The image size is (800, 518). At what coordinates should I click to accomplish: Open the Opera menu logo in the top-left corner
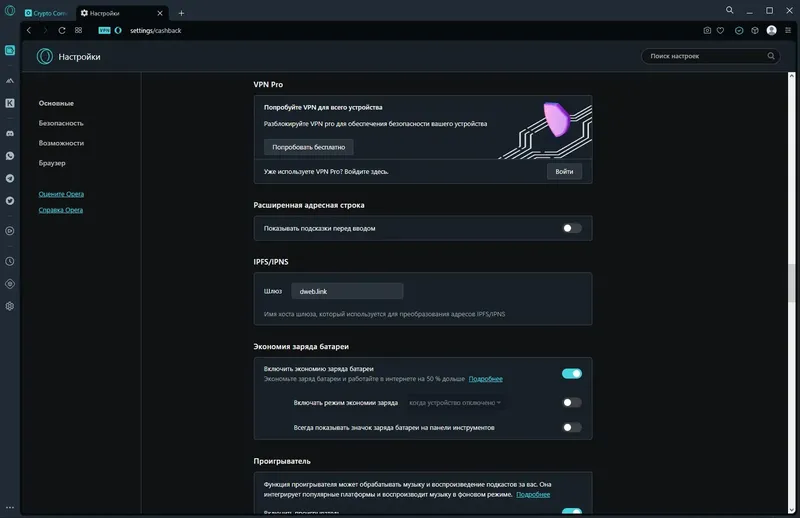coord(10,11)
